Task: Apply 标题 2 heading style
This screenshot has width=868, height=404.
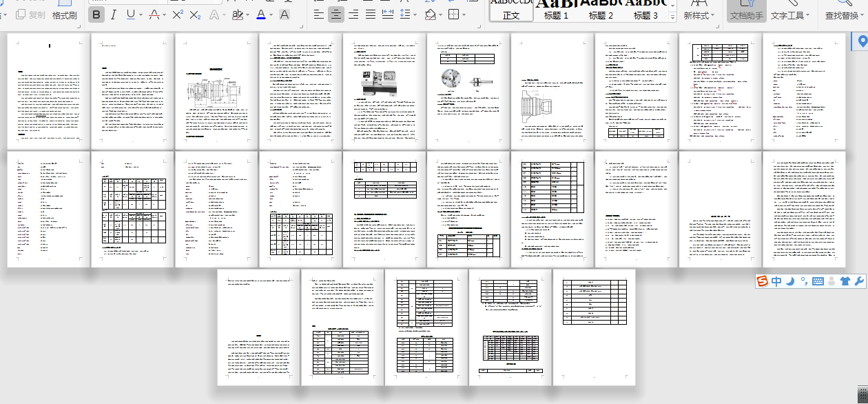Action: tap(601, 10)
